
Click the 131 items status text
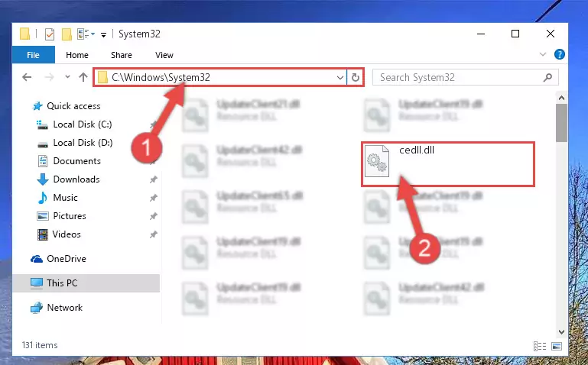click(x=40, y=345)
